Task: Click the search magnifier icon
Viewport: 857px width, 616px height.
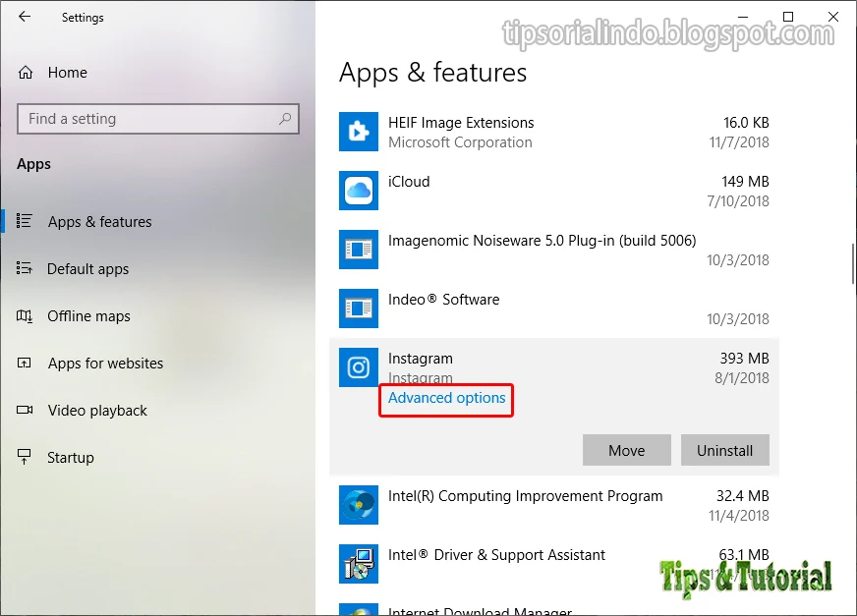Action: click(x=285, y=119)
